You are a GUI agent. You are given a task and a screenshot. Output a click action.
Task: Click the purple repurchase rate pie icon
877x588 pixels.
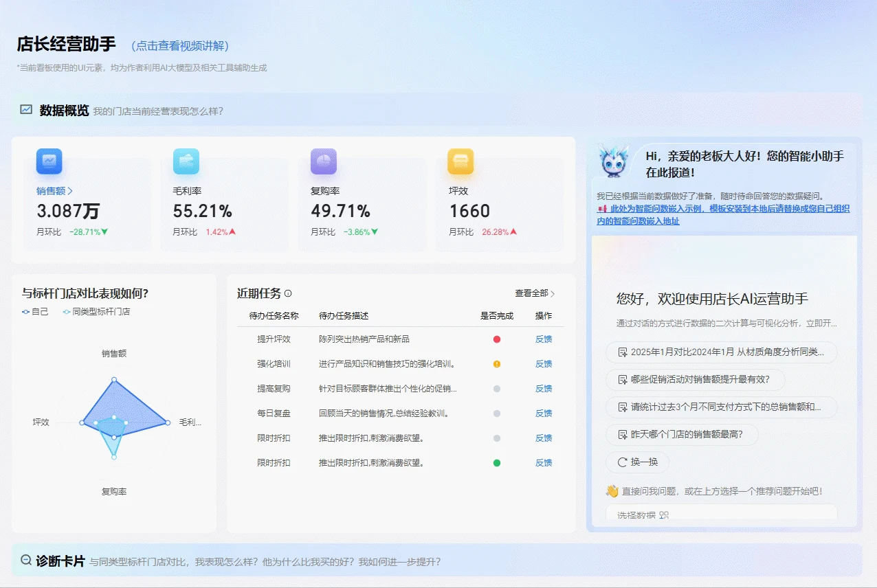[324, 161]
